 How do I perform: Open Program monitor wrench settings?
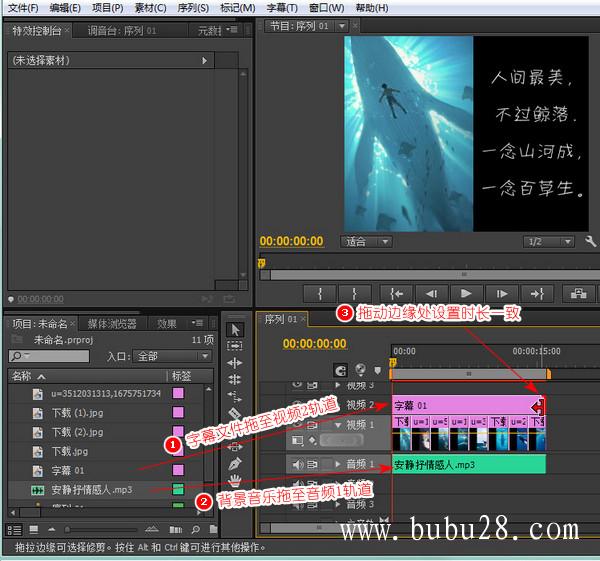[590, 241]
